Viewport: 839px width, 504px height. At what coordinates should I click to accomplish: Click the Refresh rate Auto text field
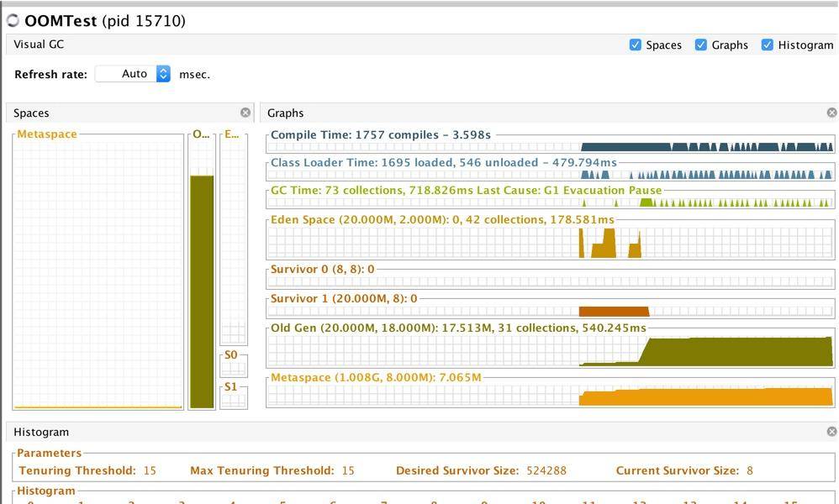pos(126,74)
